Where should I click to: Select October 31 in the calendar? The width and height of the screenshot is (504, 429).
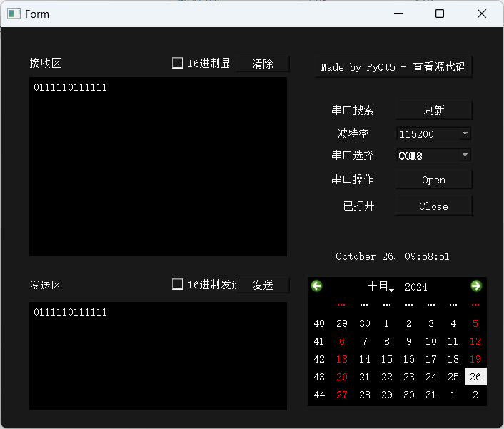tap(431, 395)
